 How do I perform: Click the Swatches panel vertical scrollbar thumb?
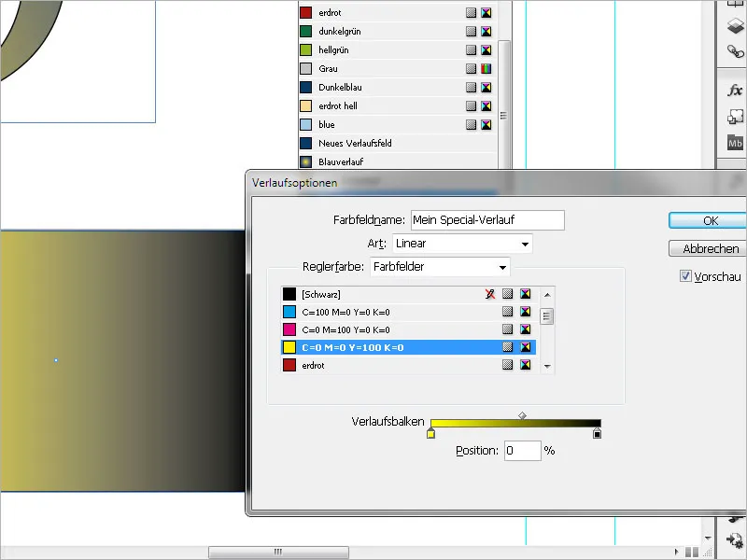504,105
